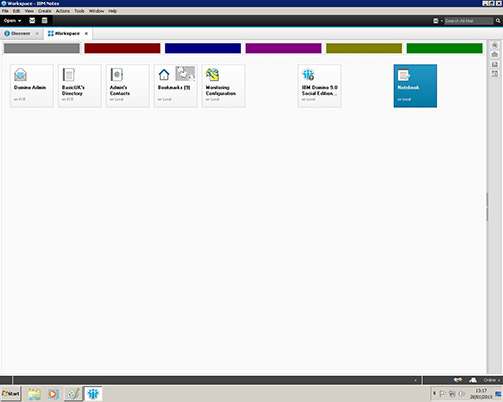Switch to the Workspace tab
Viewport: 503px width, 402px height.
pyautogui.click(x=67, y=33)
